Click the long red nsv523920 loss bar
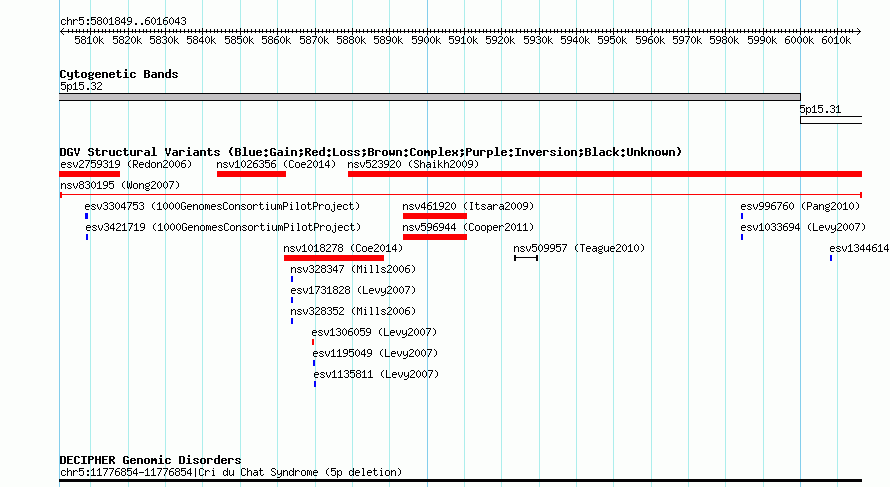Screen dimensions: 890x487 [605, 174]
